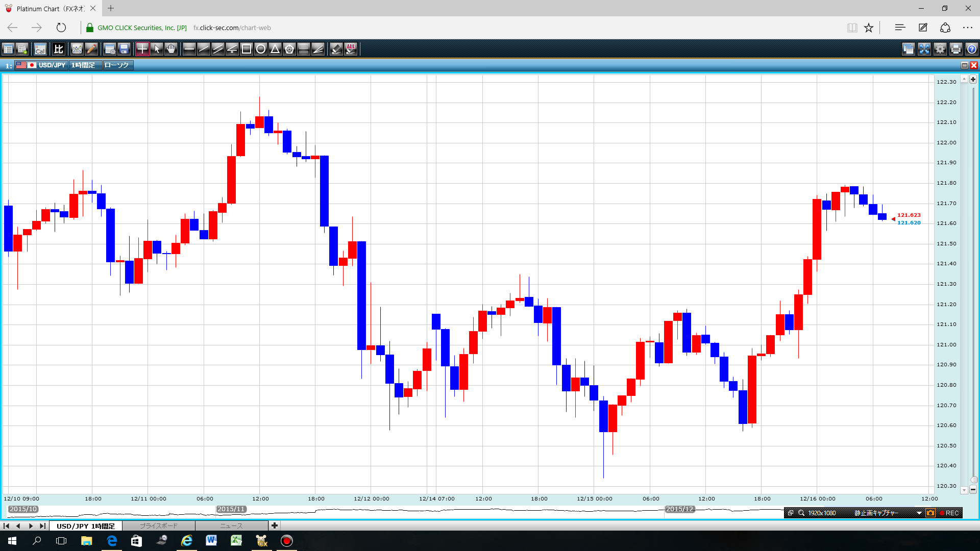The height and width of the screenshot is (551, 980).
Task: Click the zoom in plus on price scale
Action: (x=973, y=79)
